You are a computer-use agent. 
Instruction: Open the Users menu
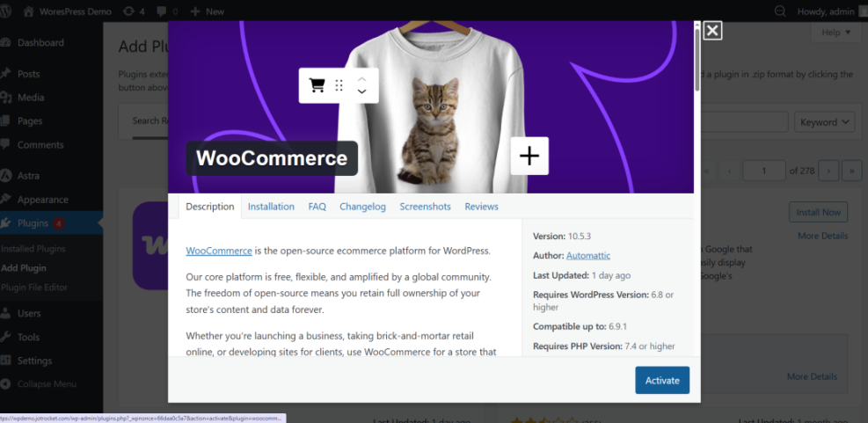29,313
